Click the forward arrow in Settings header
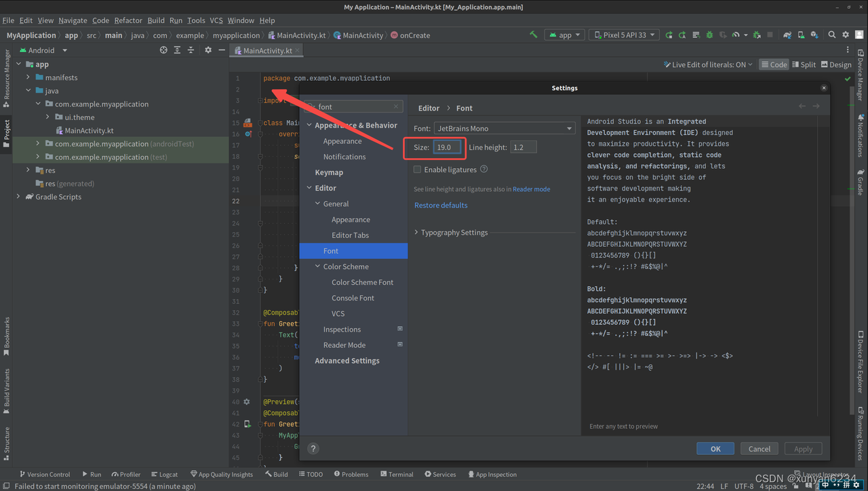This screenshot has width=868, height=491. pos(816,106)
